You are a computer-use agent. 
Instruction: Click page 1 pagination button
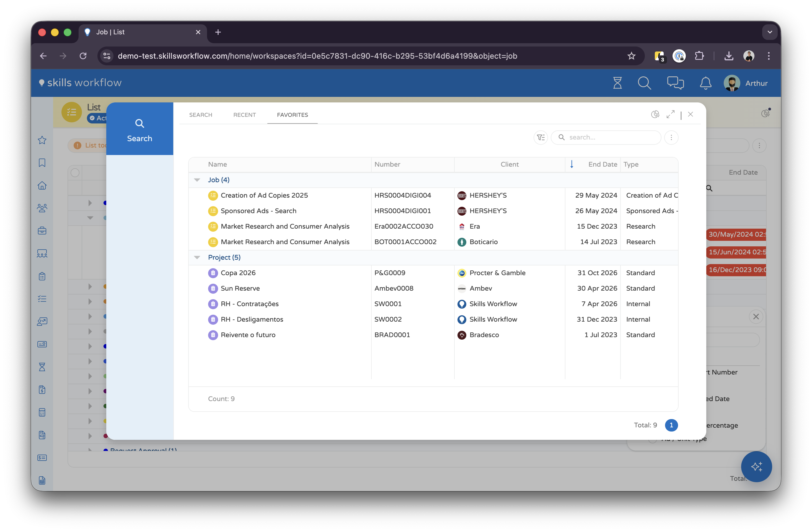point(671,425)
